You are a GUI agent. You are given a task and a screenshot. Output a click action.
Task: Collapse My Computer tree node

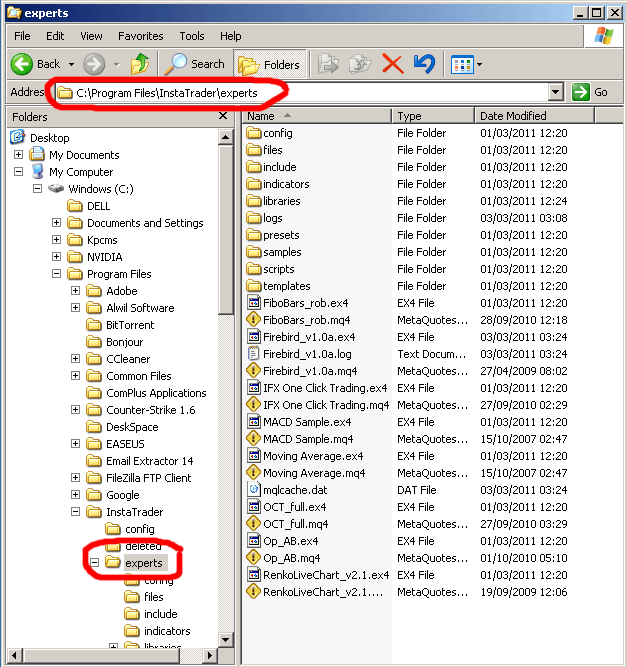click(18, 171)
